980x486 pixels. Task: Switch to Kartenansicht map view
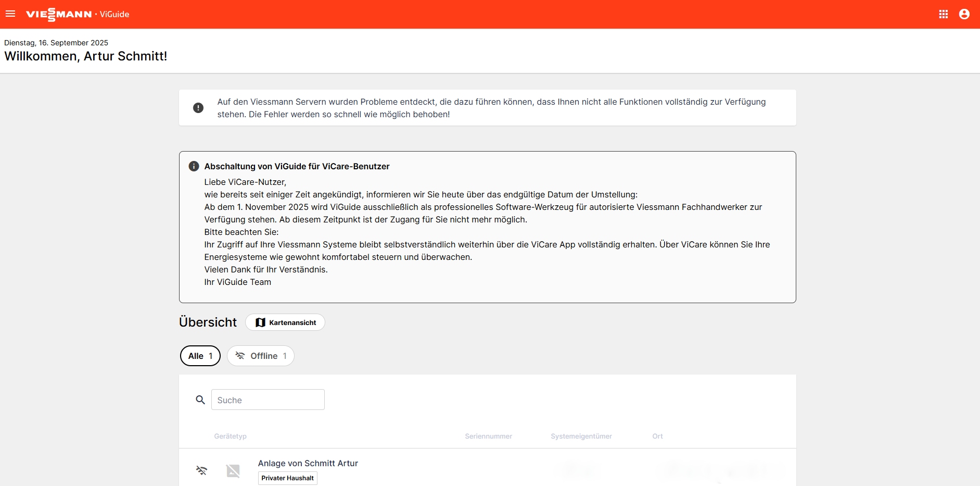(285, 322)
